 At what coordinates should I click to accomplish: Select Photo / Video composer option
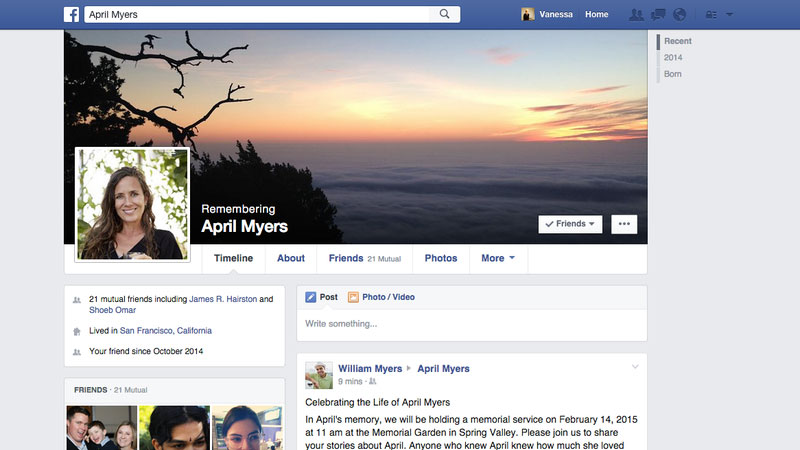coord(382,297)
